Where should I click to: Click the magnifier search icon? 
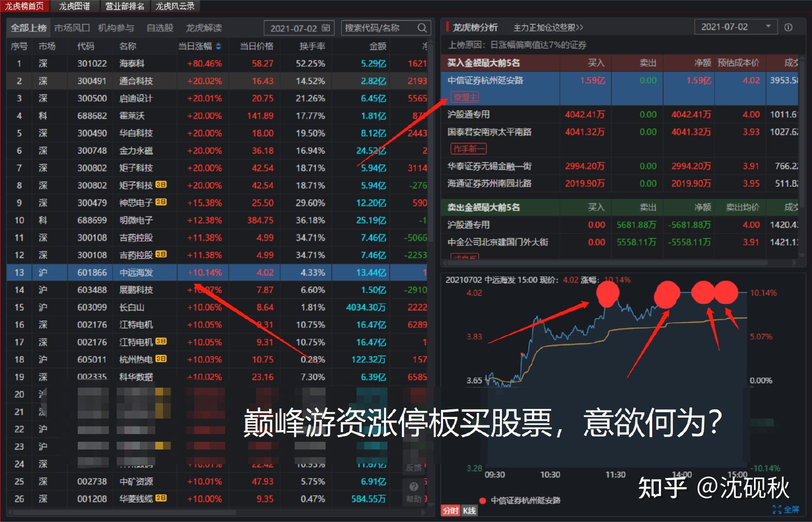tap(422, 28)
